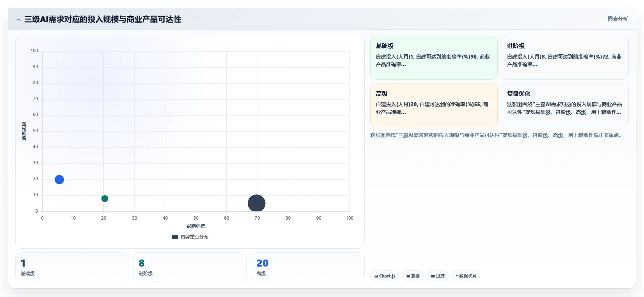Click the 数据卡片 tag
Image resolution: width=644 pixels, height=297 pixels.
coord(466,276)
